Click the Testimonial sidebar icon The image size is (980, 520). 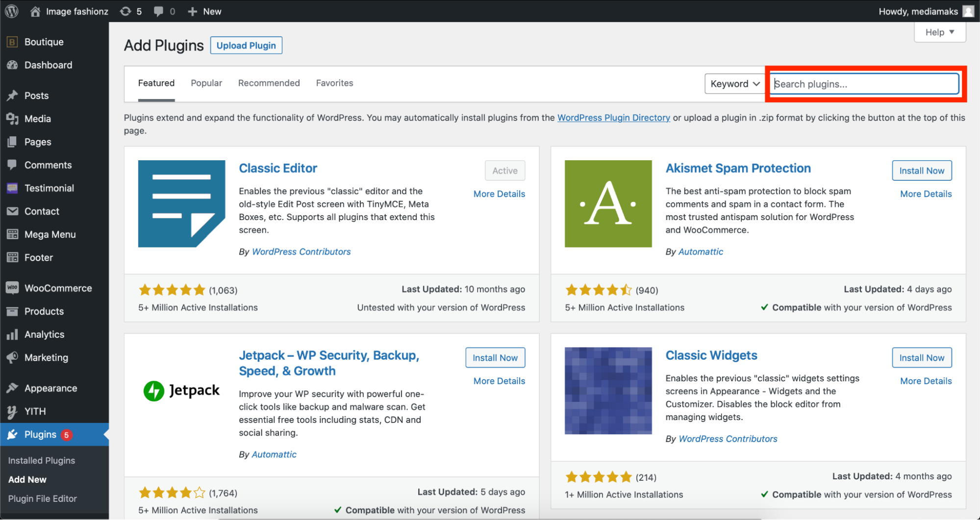point(12,188)
